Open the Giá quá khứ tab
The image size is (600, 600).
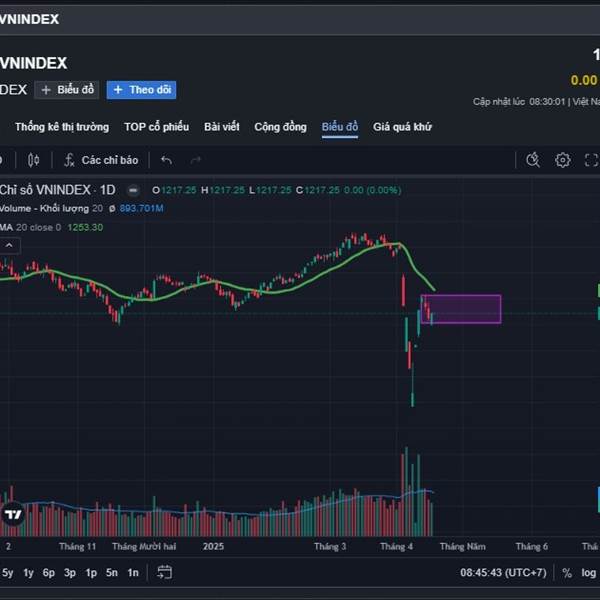click(402, 127)
